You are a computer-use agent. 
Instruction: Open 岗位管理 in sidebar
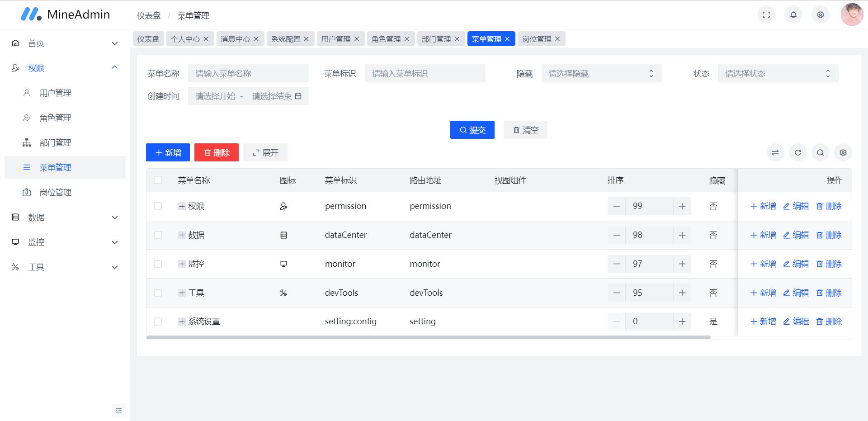click(x=65, y=193)
